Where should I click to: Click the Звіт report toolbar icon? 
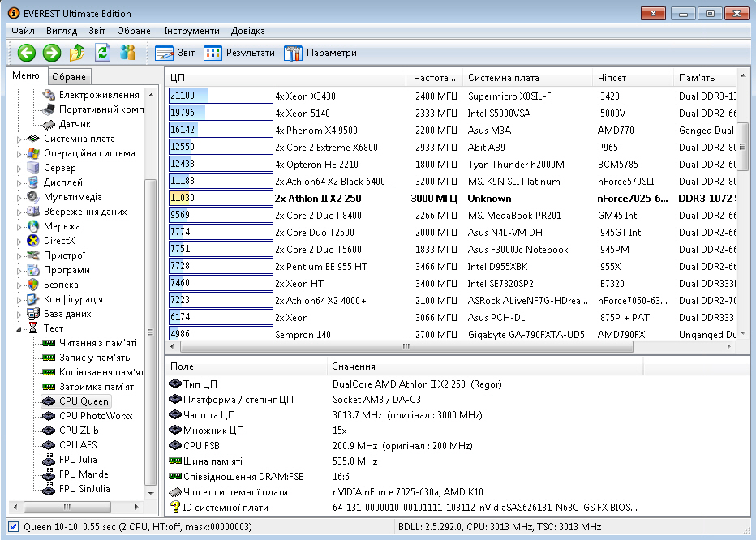coord(165,53)
